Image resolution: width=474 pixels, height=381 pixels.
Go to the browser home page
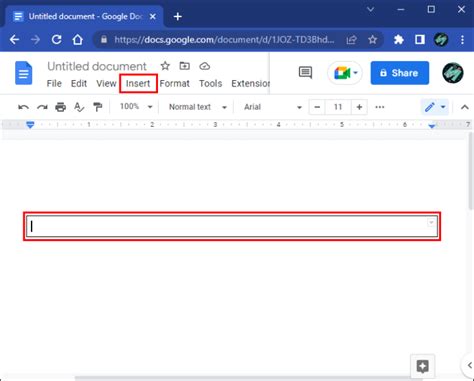click(x=78, y=40)
